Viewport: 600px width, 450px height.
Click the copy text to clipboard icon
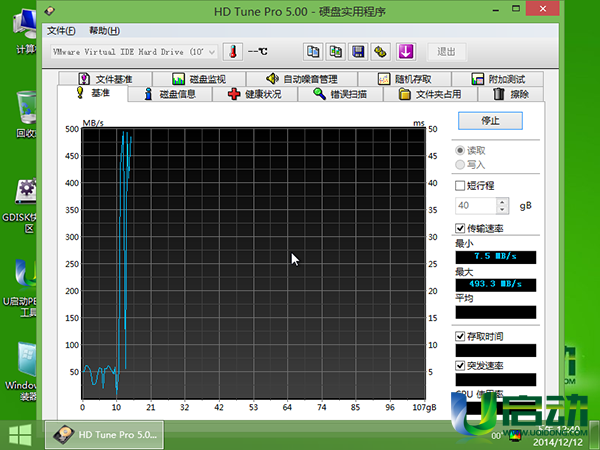[x=313, y=52]
